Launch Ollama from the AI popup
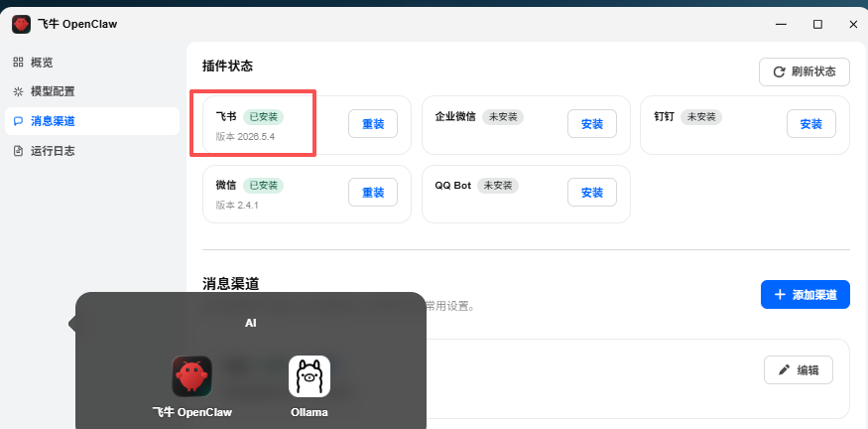 [x=310, y=376]
